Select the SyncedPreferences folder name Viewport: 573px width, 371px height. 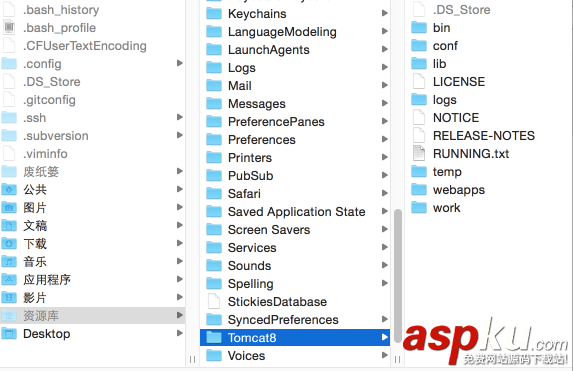(283, 320)
